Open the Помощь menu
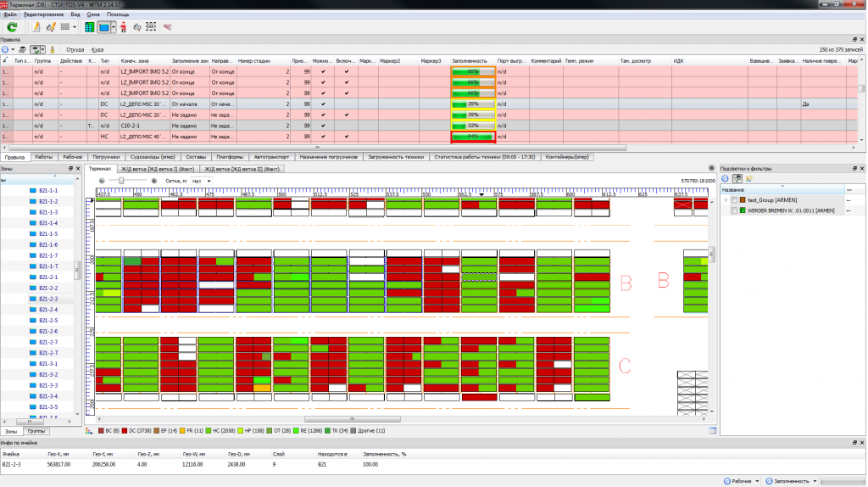The height and width of the screenshot is (487, 868). tap(117, 14)
